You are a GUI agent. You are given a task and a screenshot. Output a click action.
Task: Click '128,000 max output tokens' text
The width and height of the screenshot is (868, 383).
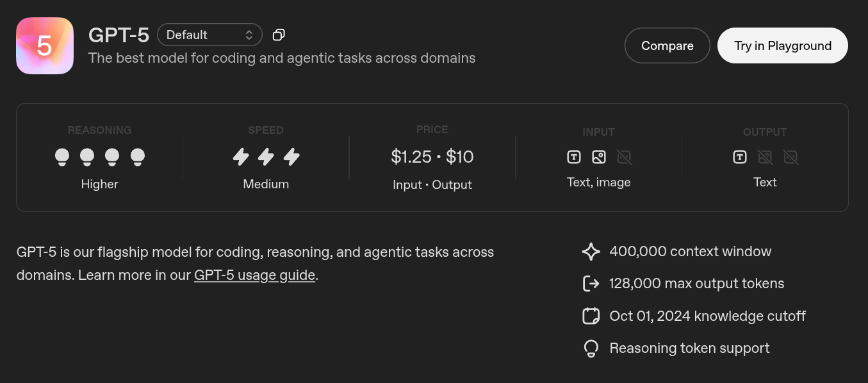(x=697, y=284)
